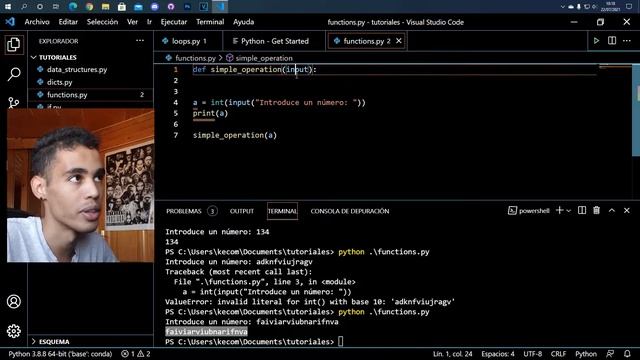Open the Explorer view in activity bar

tap(13, 44)
